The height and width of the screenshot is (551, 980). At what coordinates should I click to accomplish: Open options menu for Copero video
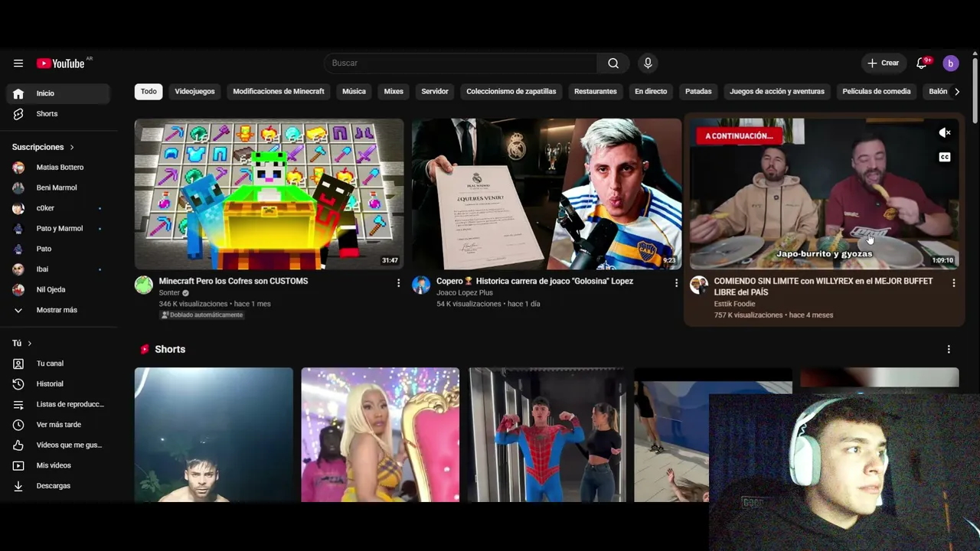pos(676,283)
